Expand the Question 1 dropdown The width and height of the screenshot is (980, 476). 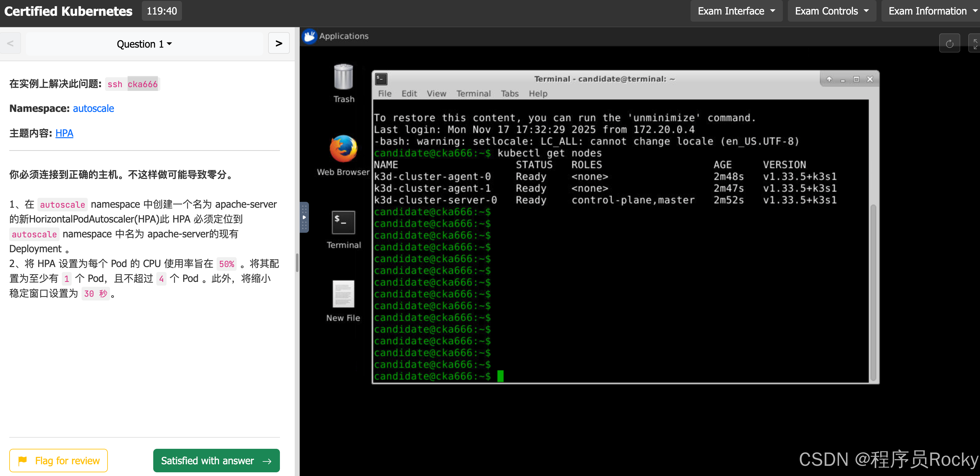[x=144, y=44]
